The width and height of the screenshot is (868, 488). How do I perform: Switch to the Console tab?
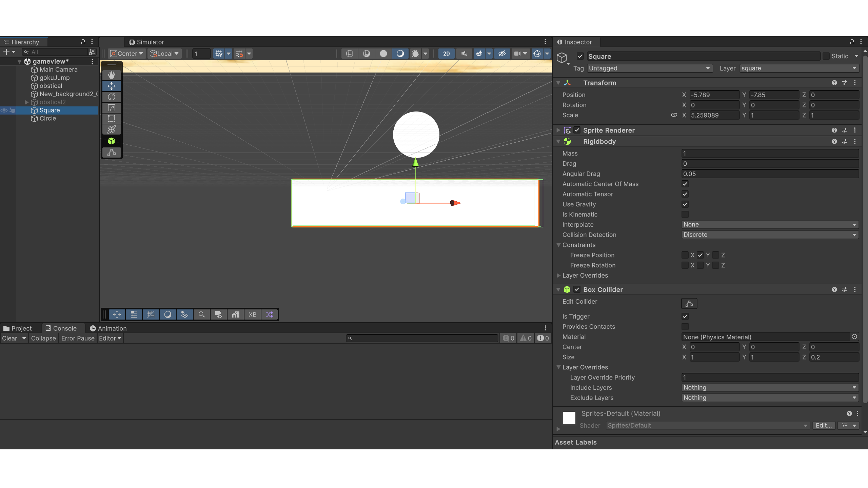pos(61,328)
